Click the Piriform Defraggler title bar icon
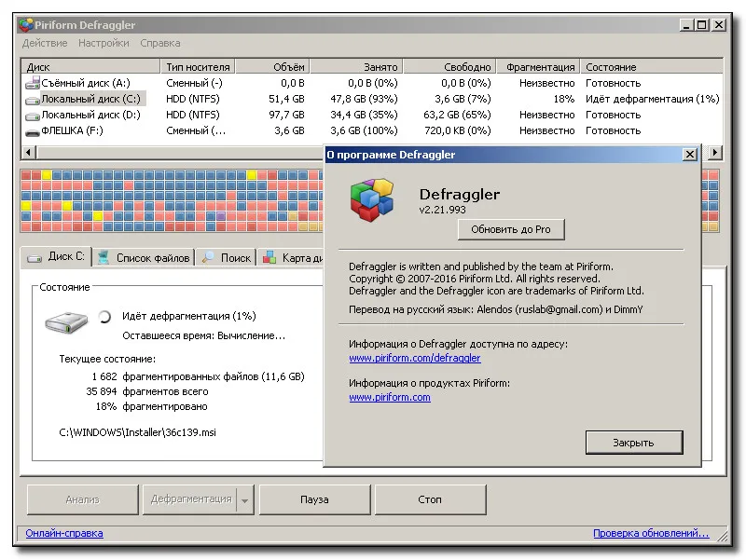Image resolution: width=746 pixels, height=560 pixels. click(x=26, y=25)
